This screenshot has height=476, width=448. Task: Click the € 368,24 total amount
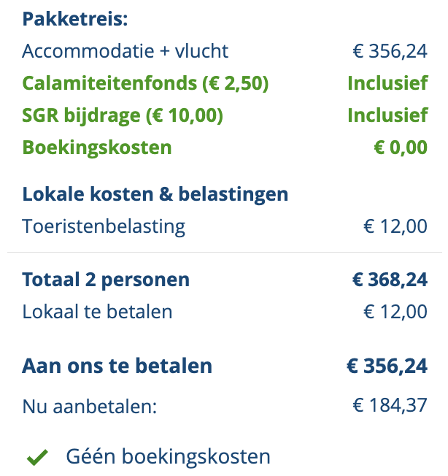(x=390, y=280)
